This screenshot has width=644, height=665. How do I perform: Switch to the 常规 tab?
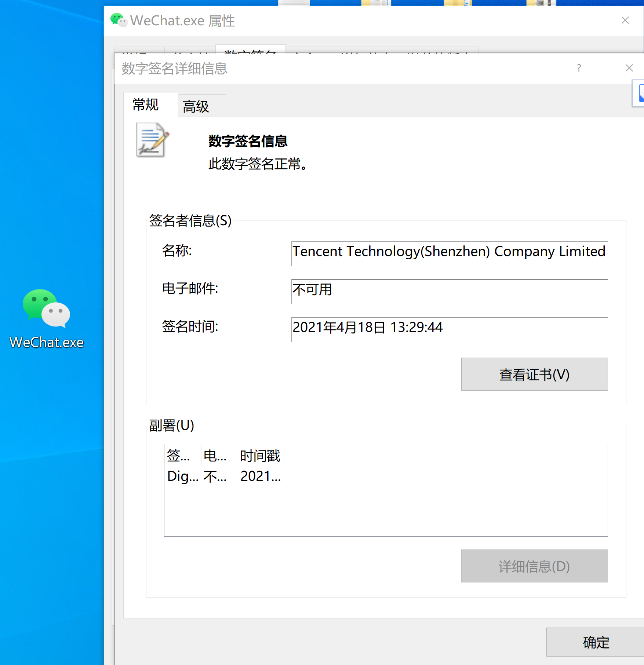coord(150,105)
